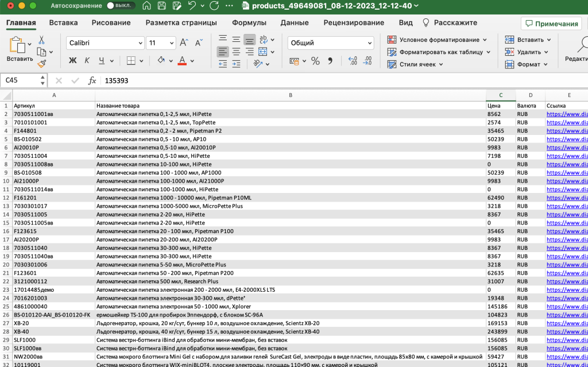The height and width of the screenshot is (367, 588).
Task: Click the Save icon in title bar
Action: coord(161,6)
